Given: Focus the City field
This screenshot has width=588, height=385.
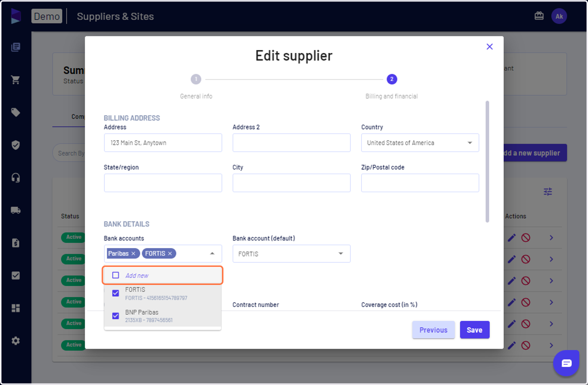Looking at the screenshot, I should tap(292, 183).
